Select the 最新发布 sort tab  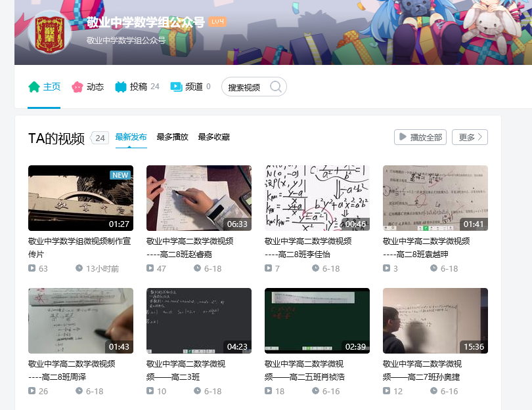131,137
